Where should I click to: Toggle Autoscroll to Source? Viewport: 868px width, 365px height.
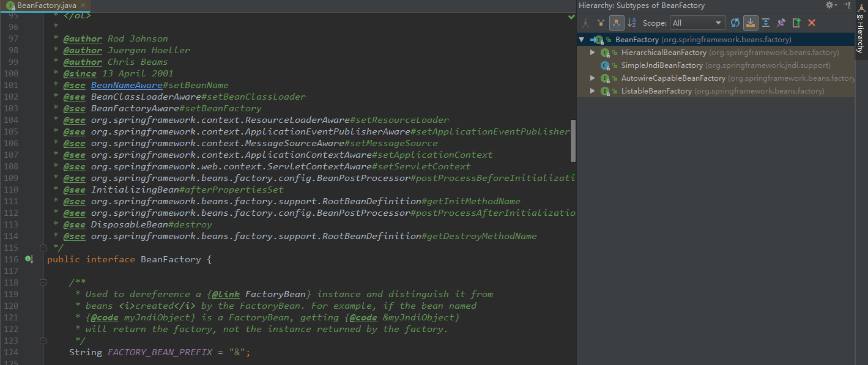coord(751,23)
